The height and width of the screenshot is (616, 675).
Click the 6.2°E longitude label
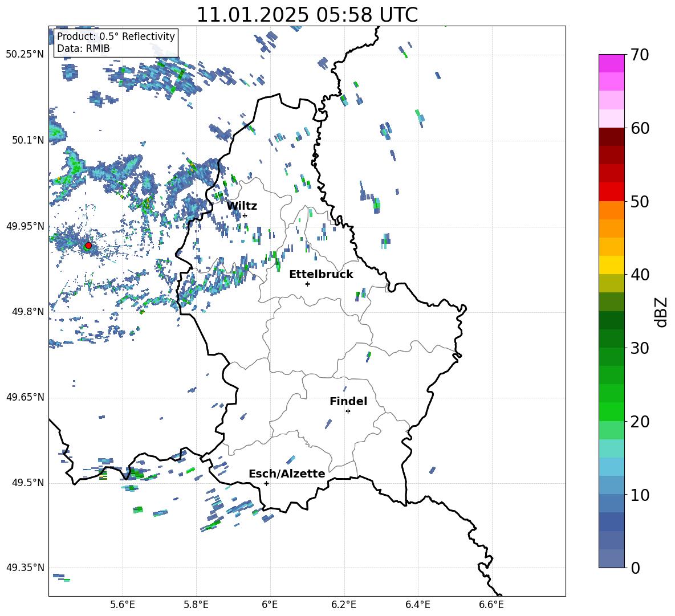click(344, 605)
